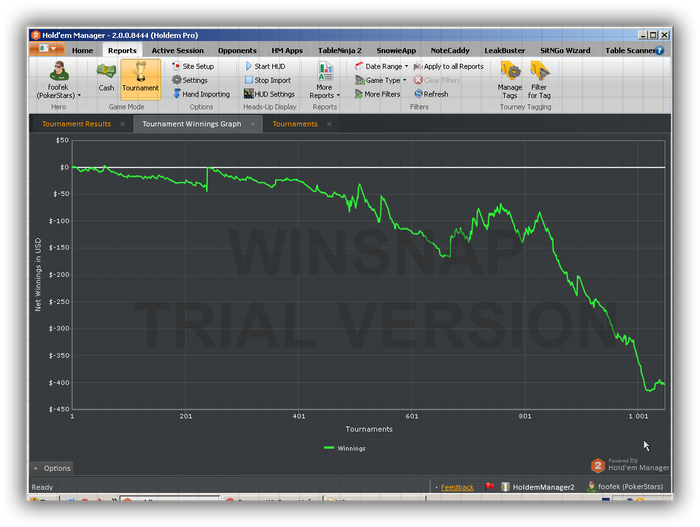Expand the Options panel
Viewport: 700px width, 527px height.
(52, 468)
